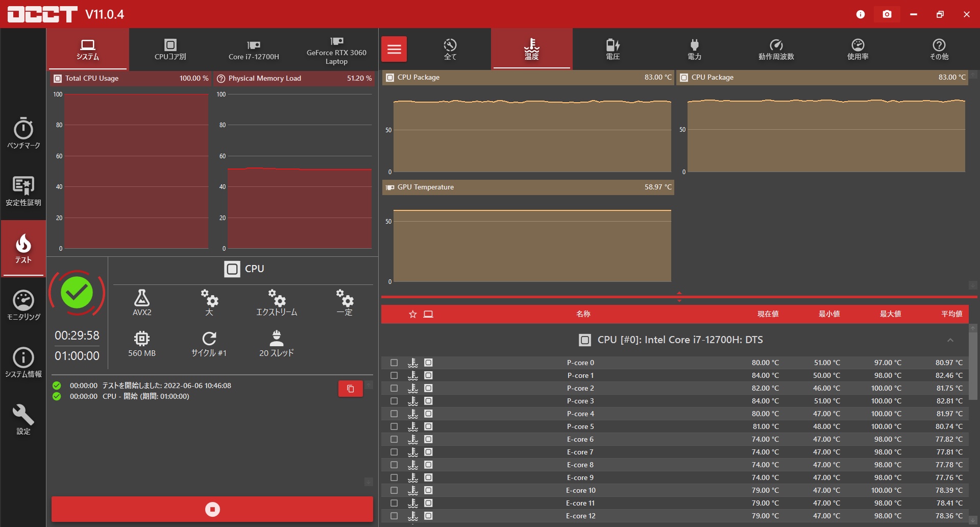
Task: Click the 20 スレッド threads setting
Action: point(277,344)
